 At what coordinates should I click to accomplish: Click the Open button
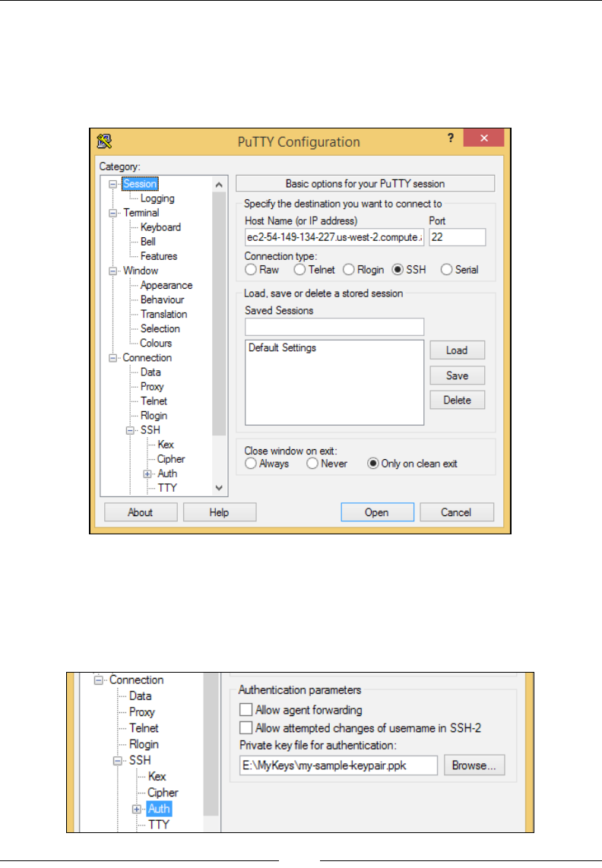pos(377,512)
